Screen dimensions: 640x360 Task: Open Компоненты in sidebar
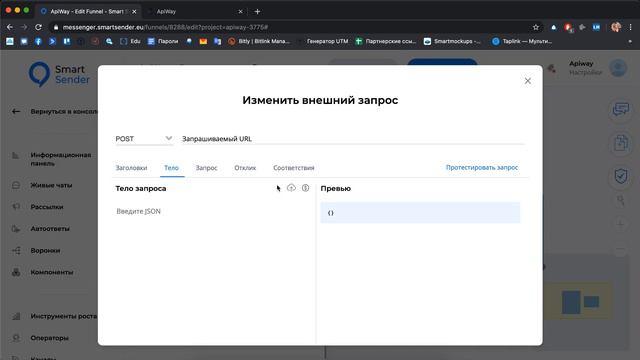coord(51,272)
